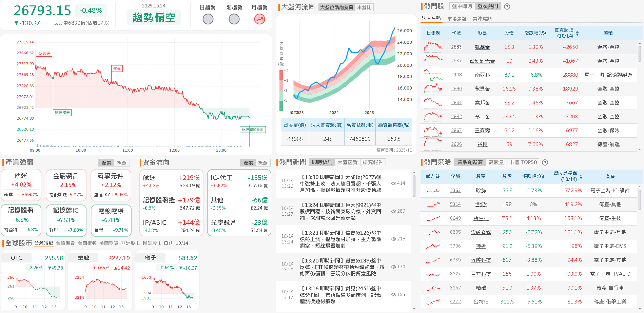Open the 金融 index mini chart
The height and width of the screenshot is (313, 644).
pos(100,280)
